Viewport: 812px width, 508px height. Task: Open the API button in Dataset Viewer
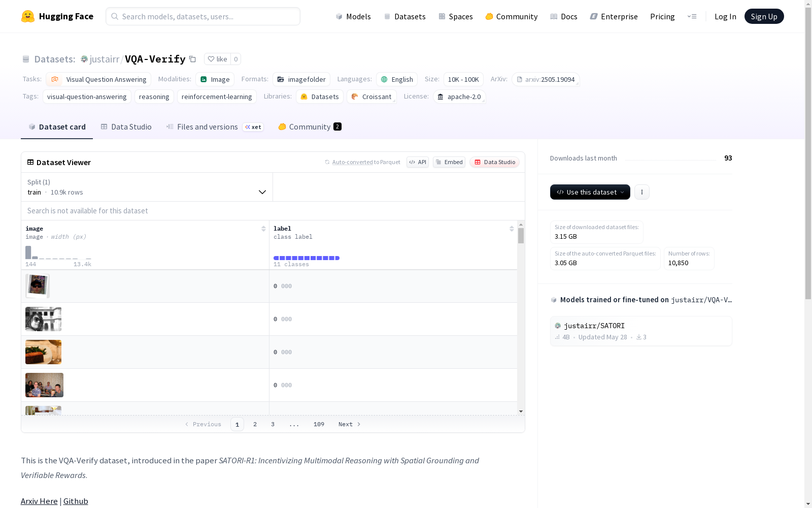(418, 162)
